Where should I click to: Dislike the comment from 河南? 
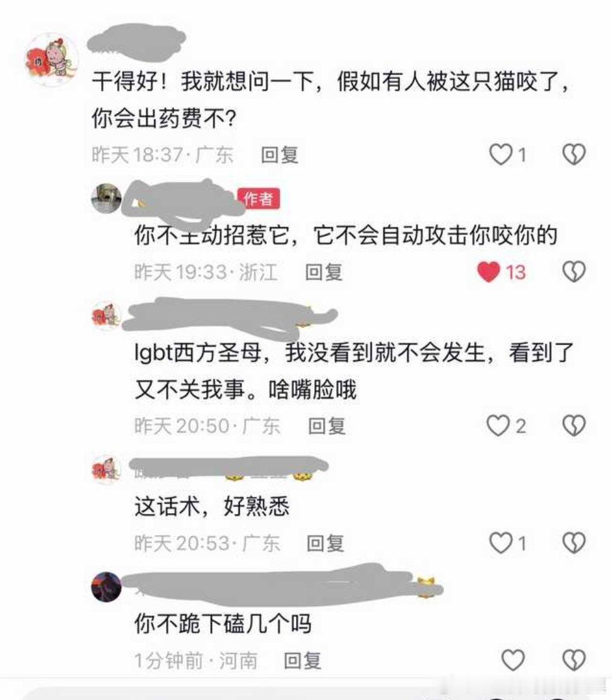tap(574, 660)
